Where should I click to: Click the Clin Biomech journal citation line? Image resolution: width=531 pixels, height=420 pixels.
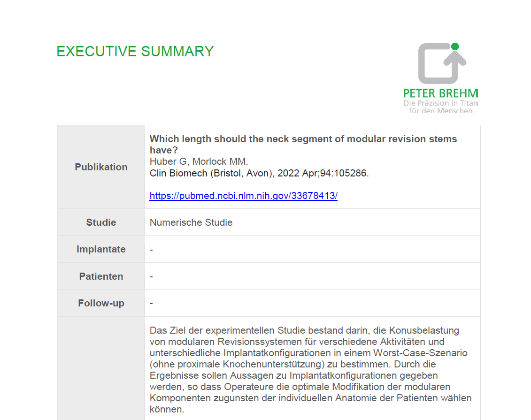pos(259,173)
